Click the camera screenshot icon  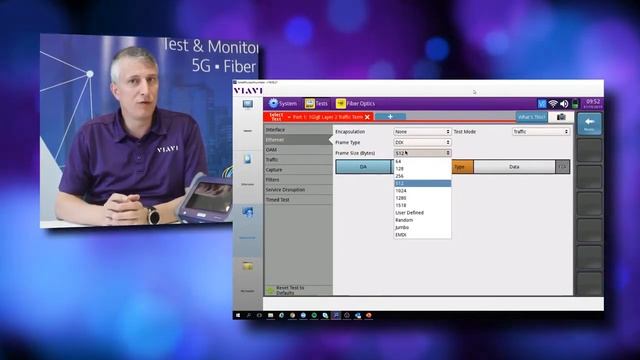click(561, 117)
